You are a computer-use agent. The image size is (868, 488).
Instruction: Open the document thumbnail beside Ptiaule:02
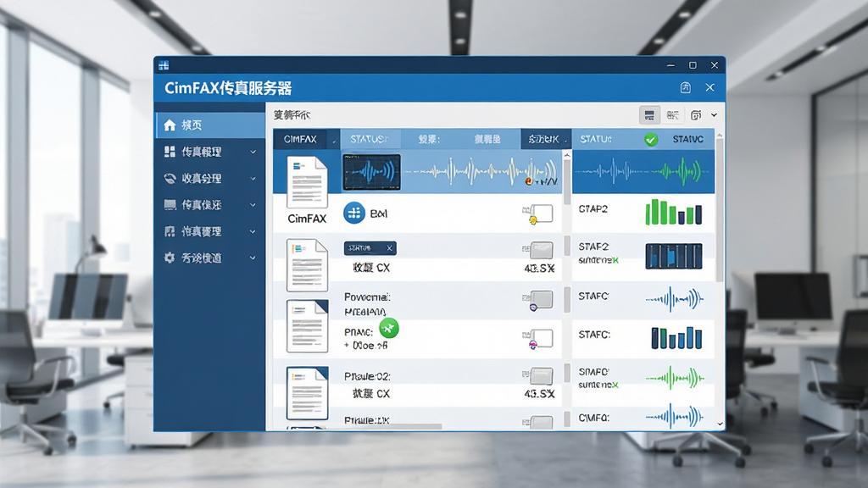coord(307,393)
